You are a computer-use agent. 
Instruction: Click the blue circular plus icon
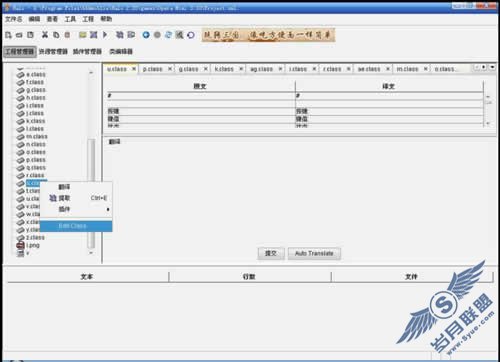click(x=146, y=35)
